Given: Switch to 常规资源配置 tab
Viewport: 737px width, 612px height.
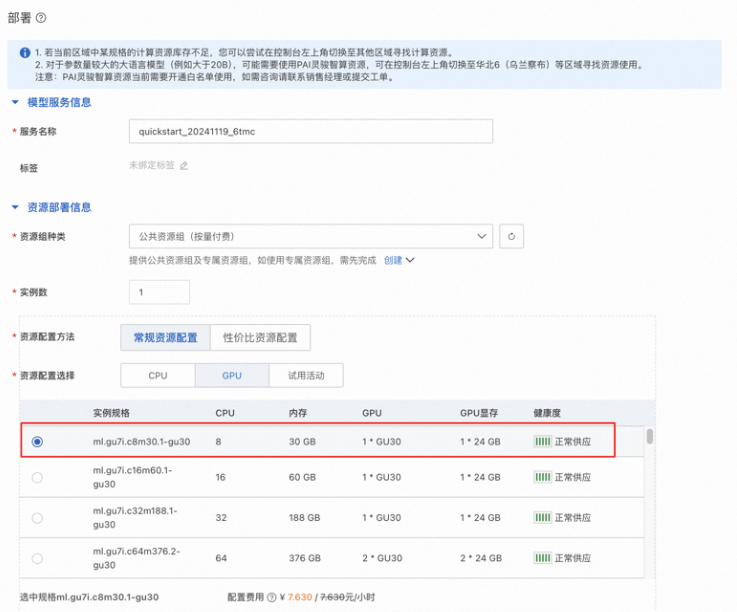Looking at the screenshot, I should (165, 337).
